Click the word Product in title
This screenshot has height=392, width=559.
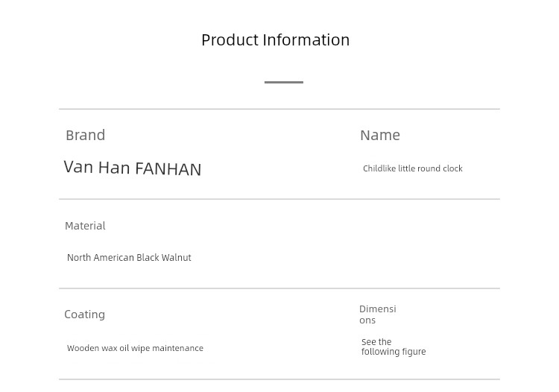pyautogui.click(x=230, y=40)
